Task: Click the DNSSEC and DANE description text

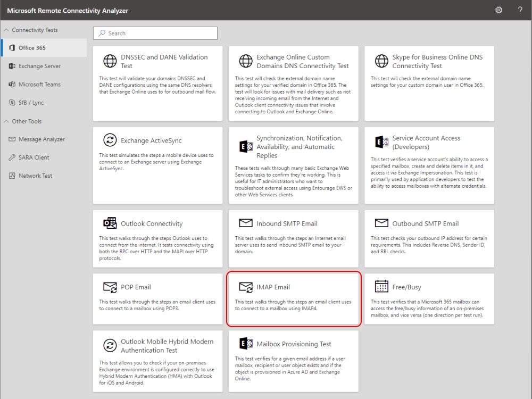Action: tap(158, 85)
